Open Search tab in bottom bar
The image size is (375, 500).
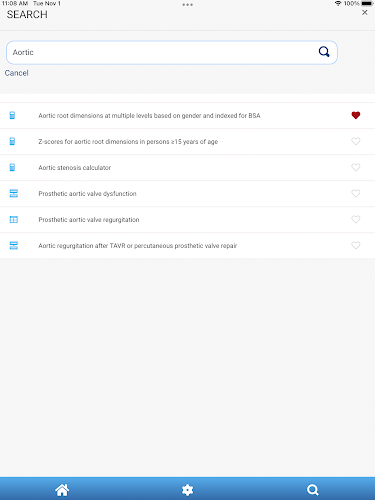point(313,490)
